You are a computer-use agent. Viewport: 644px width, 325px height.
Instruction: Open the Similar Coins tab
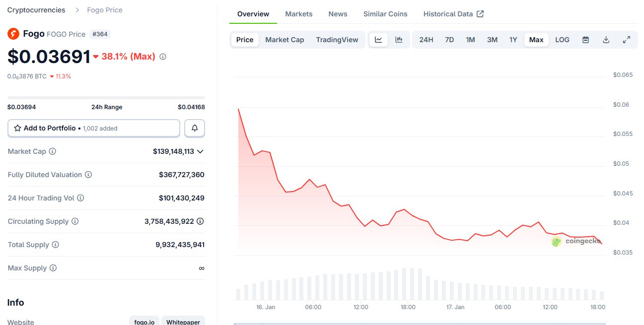385,14
